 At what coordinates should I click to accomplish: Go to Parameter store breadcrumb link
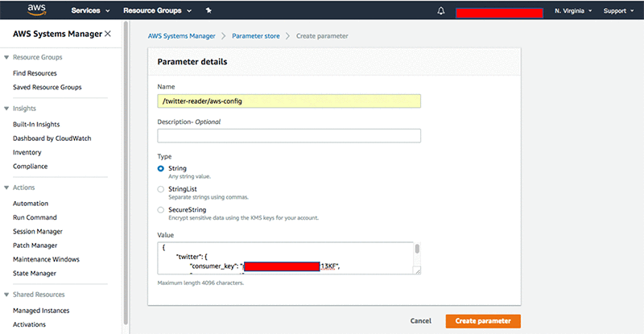tap(256, 36)
